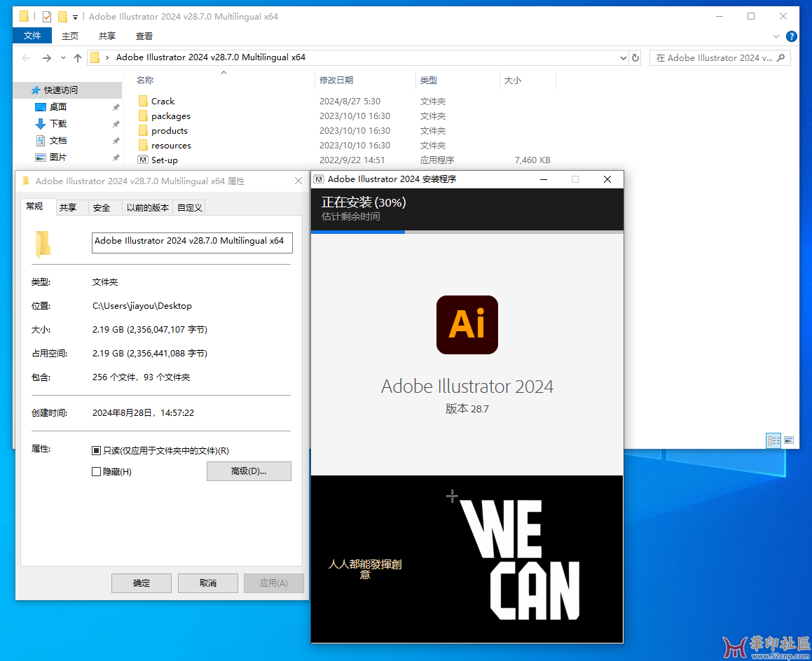
Task: Click the installer title bar app icon
Action: (x=319, y=179)
